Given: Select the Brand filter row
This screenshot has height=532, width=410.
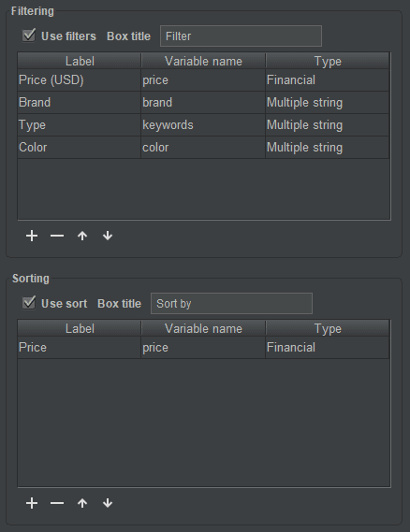Looking at the screenshot, I should pos(203,103).
